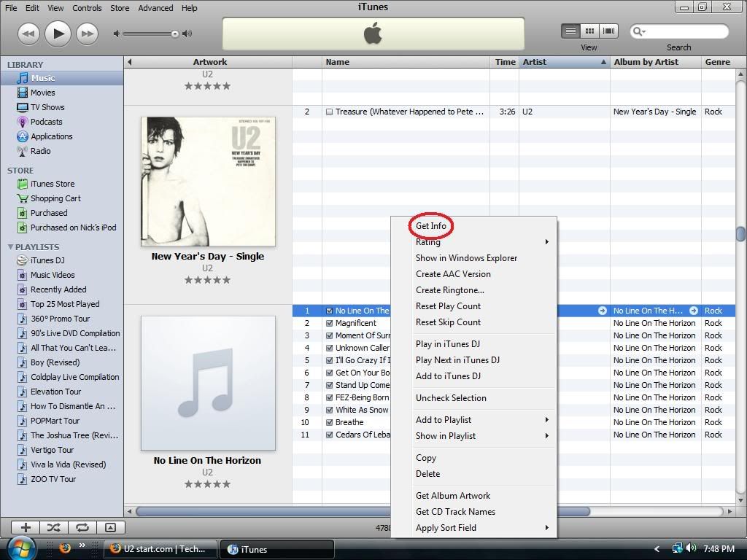Toggle repeat mode

[x=82, y=527]
